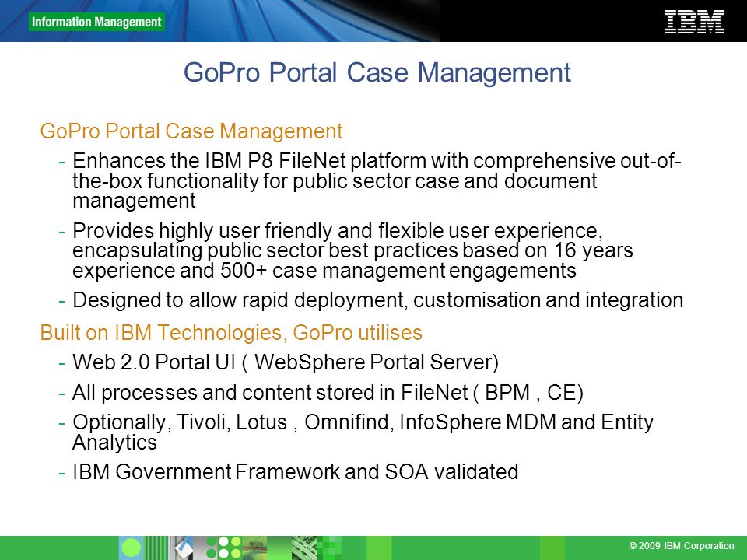Image resolution: width=747 pixels, height=560 pixels.
Task: Click the heading Built on IBM Technologies
Action: click(x=231, y=332)
